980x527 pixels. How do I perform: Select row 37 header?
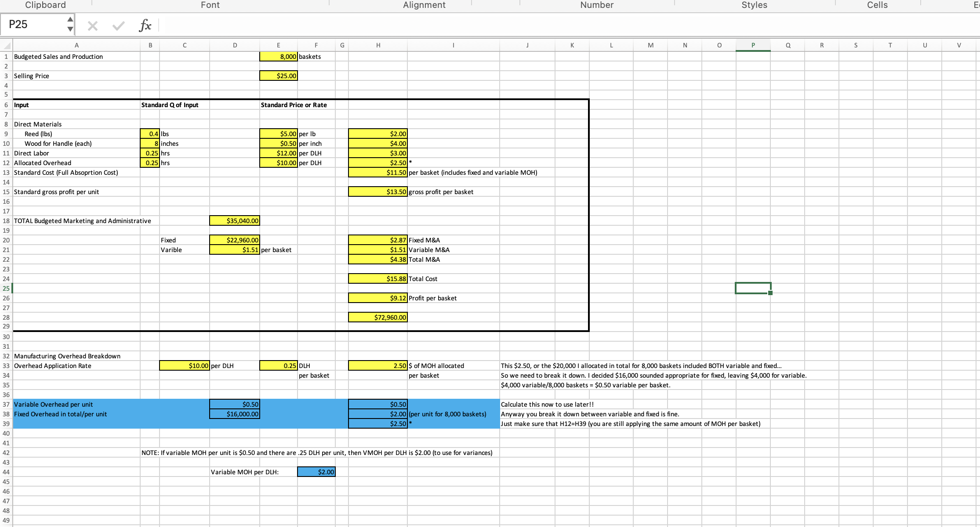coord(6,404)
